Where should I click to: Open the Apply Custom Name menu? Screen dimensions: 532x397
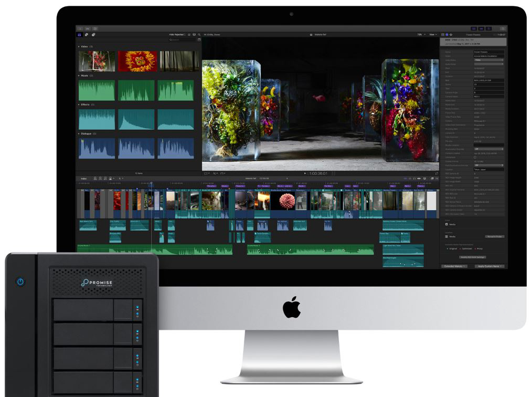pos(490,266)
